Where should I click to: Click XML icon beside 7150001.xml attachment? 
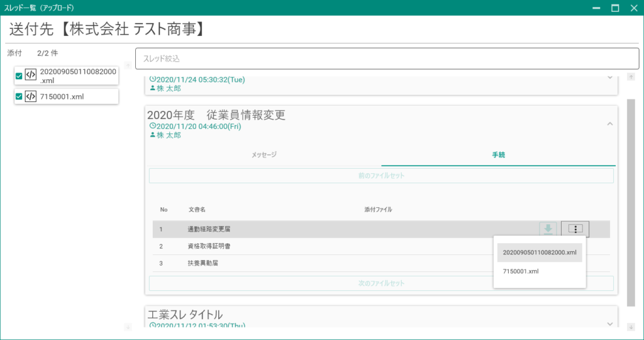30,96
